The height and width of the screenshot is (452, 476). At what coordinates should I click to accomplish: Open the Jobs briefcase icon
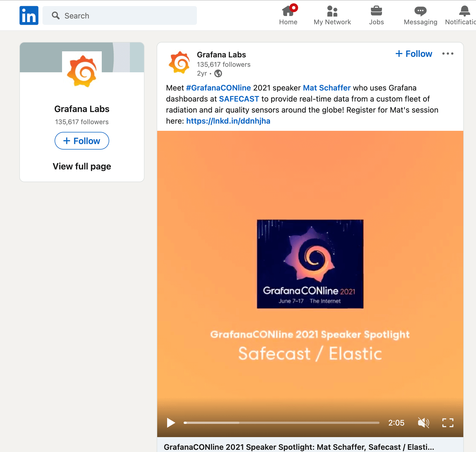coord(376,12)
